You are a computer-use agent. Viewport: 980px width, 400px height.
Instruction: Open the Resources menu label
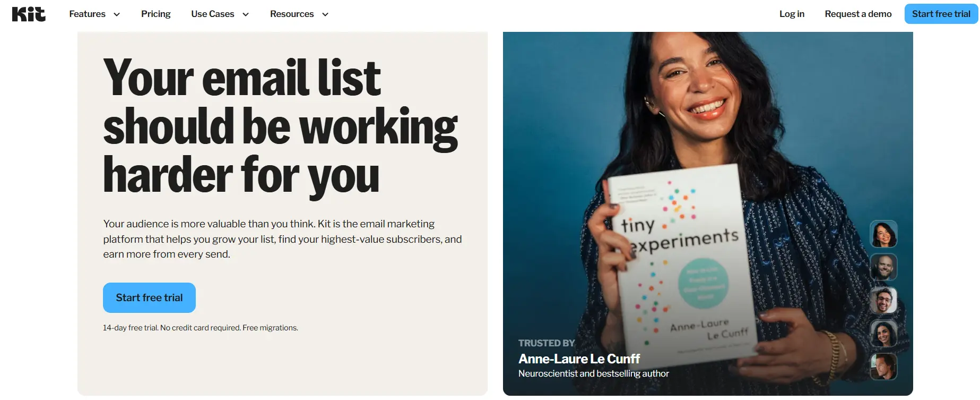pos(292,14)
